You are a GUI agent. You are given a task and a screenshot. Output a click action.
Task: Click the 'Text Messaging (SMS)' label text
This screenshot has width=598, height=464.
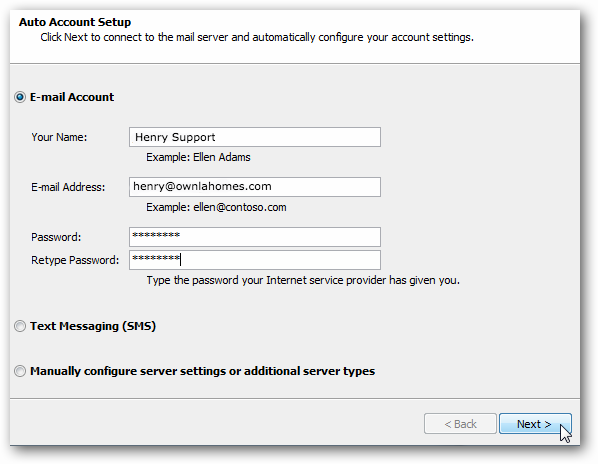point(93,326)
